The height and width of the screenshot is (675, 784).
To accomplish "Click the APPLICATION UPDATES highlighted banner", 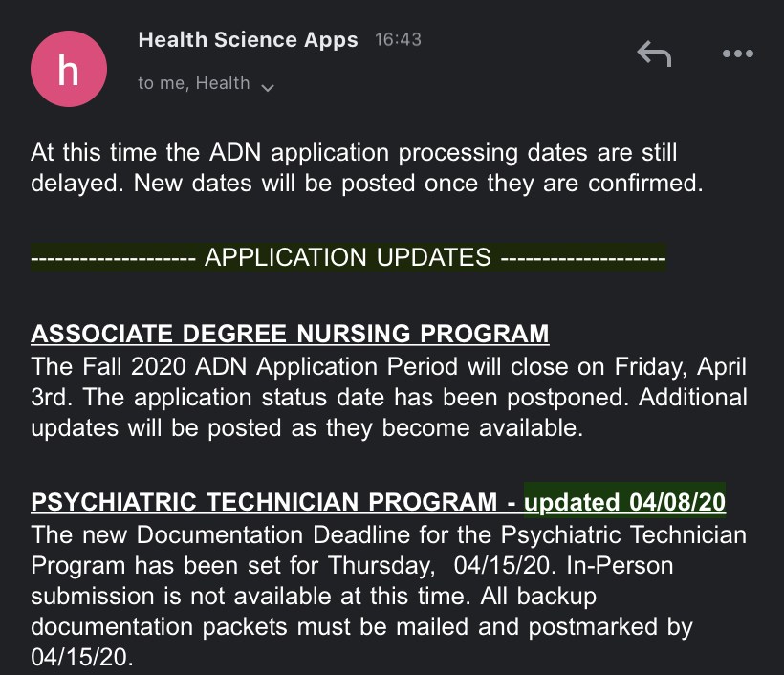I will click(348, 257).
